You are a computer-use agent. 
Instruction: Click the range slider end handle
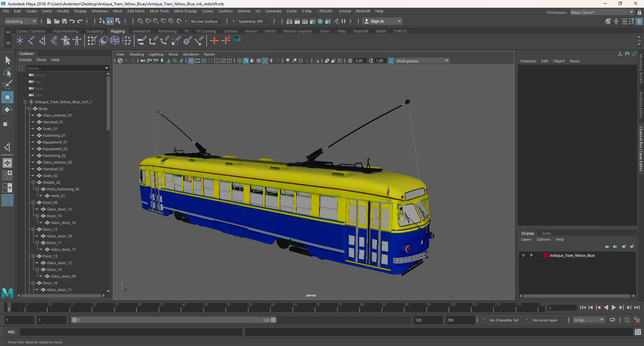click(273, 320)
